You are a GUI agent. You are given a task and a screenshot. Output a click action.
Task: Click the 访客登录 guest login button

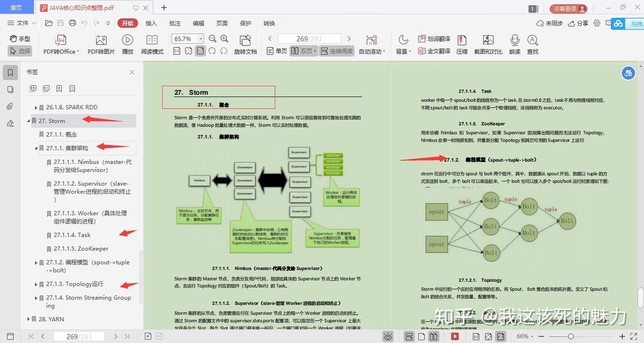point(569,8)
